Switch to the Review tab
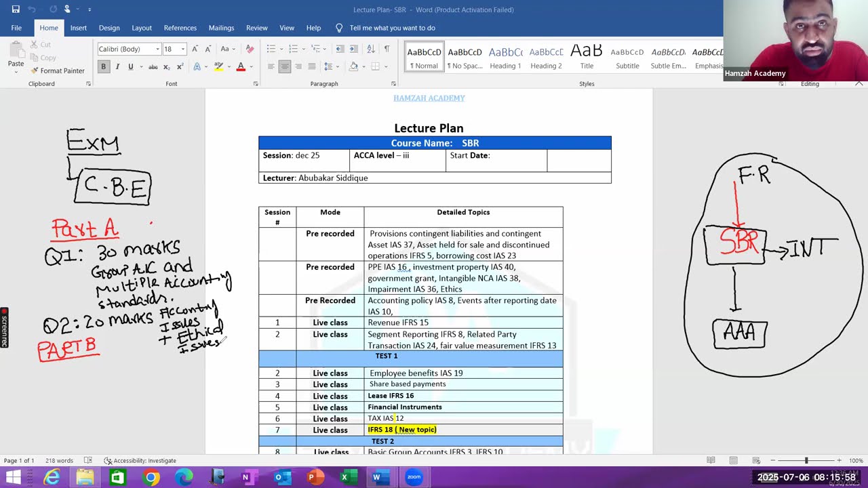Image resolution: width=868 pixels, height=488 pixels. pyautogui.click(x=257, y=28)
